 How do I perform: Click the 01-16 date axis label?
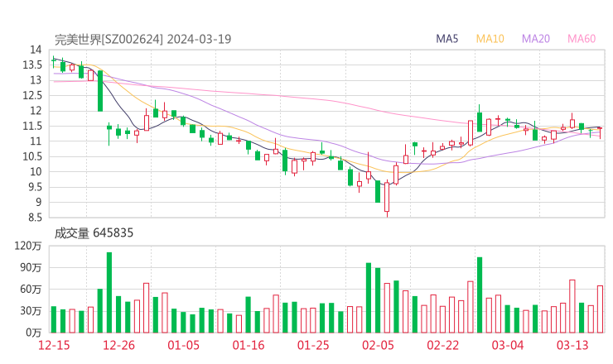(249, 345)
